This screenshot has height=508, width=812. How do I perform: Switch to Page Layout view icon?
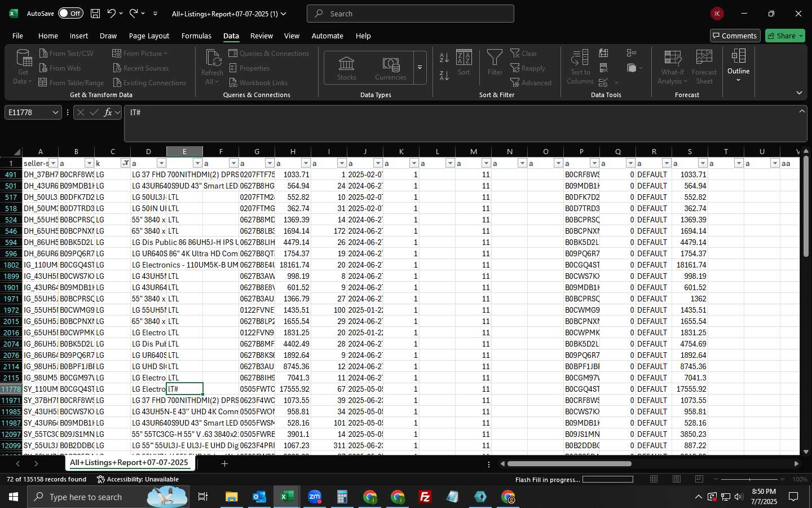point(677,479)
